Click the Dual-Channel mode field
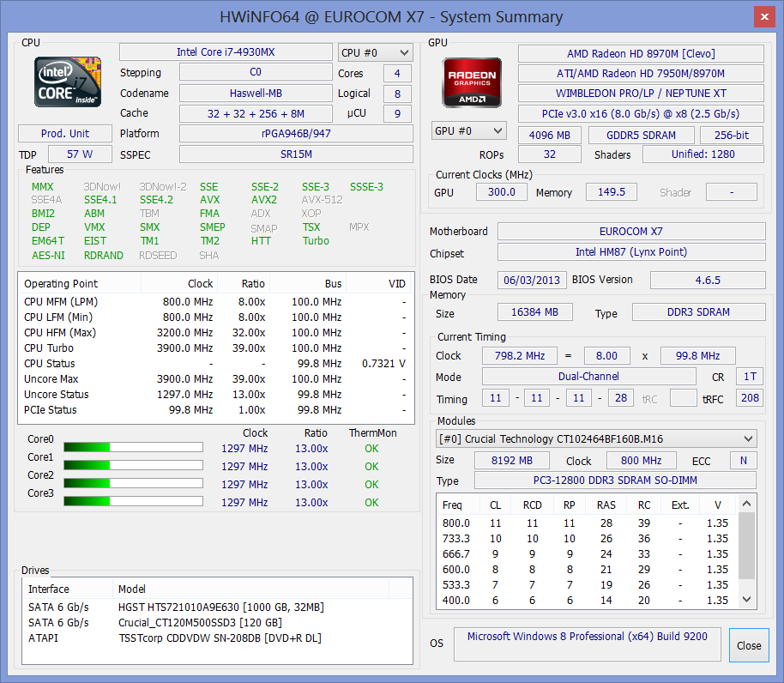 click(589, 377)
